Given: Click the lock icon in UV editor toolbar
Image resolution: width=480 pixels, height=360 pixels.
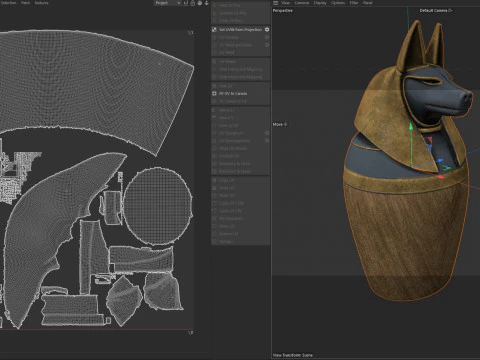Looking at the screenshot, I should pyautogui.click(x=193, y=3).
